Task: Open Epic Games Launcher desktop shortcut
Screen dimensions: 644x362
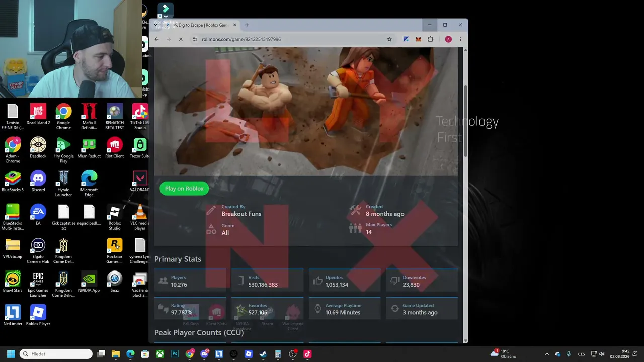Action: [x=38, y=284]
